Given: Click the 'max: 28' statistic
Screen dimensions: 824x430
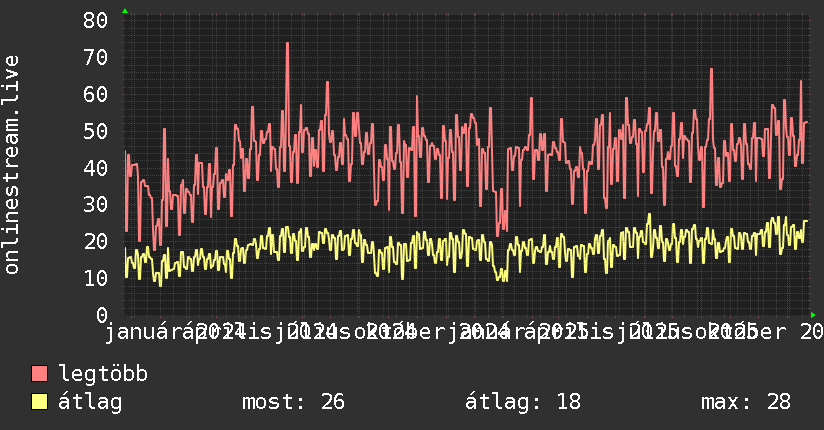Looking at the screenshot, I should 746,402.
